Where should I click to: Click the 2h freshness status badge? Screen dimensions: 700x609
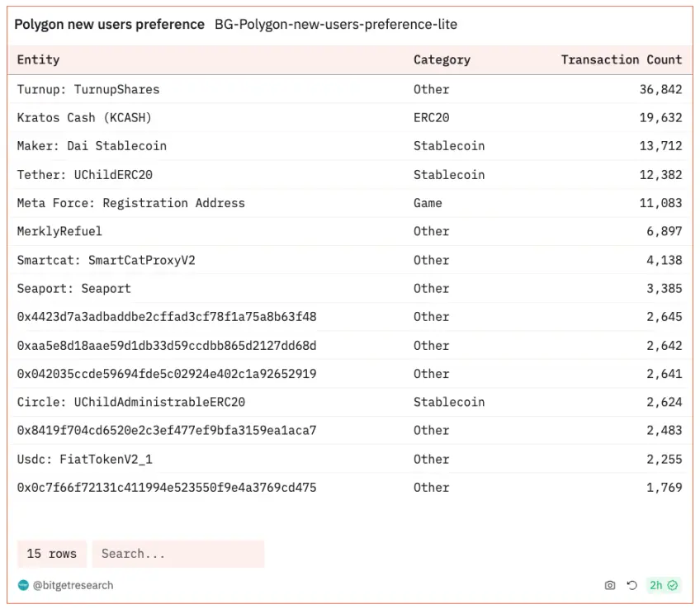point(664,585)
